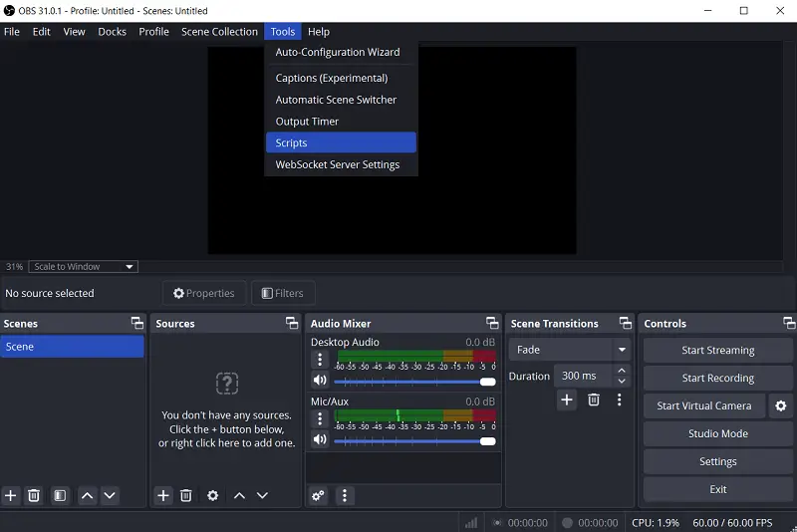Move source down in Sources panel
The width and height of the screenshot is (797, 532).
click(x=262, y=495)
